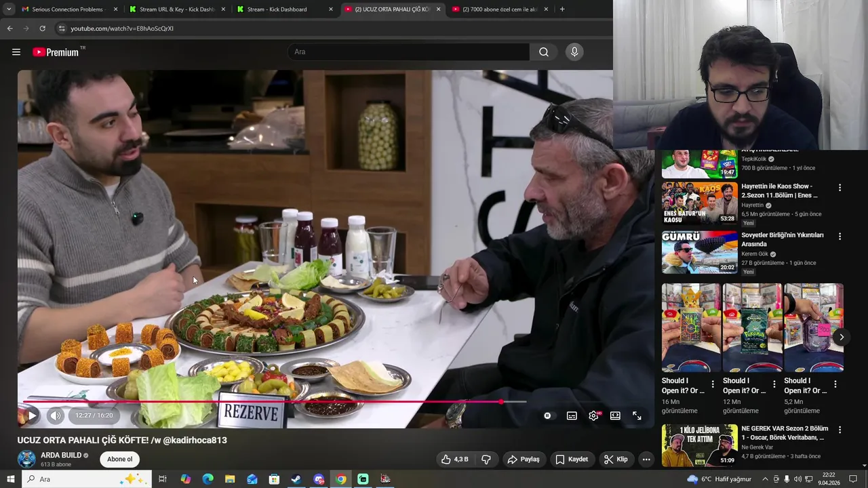Image resolution: width=868 pixels, height=488 pixels.
Task: Start voice search with microphone icon
Action: (574, 52)
